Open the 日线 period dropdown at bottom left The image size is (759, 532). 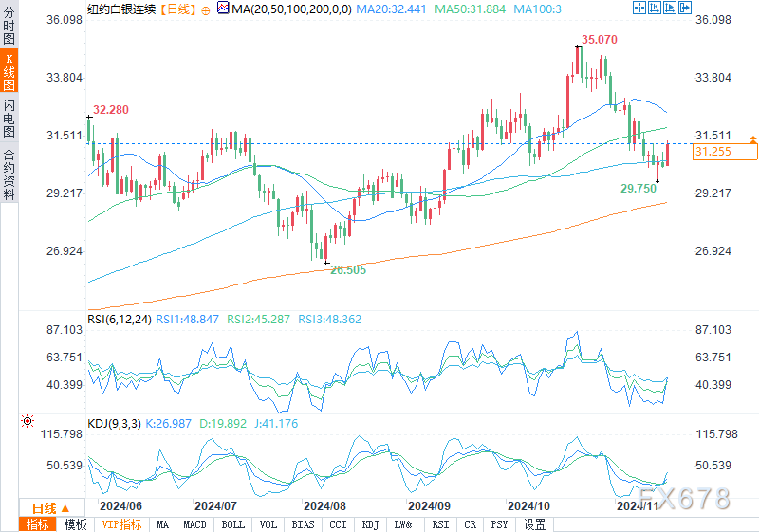(44, 507)
